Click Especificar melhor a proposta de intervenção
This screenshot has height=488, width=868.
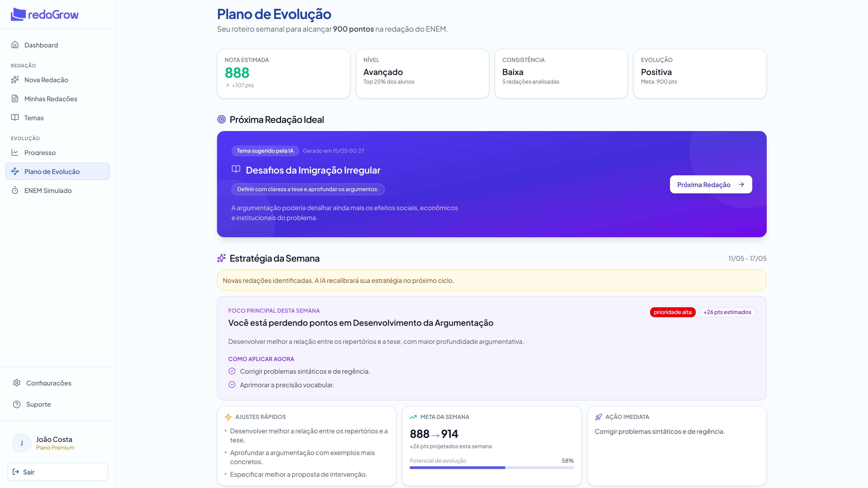299,474
